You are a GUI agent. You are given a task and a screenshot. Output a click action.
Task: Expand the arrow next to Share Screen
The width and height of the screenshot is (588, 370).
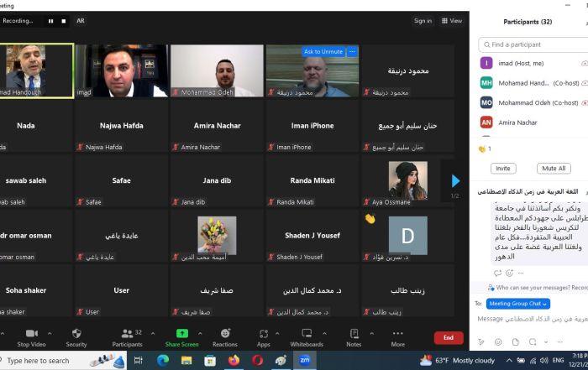198,333
